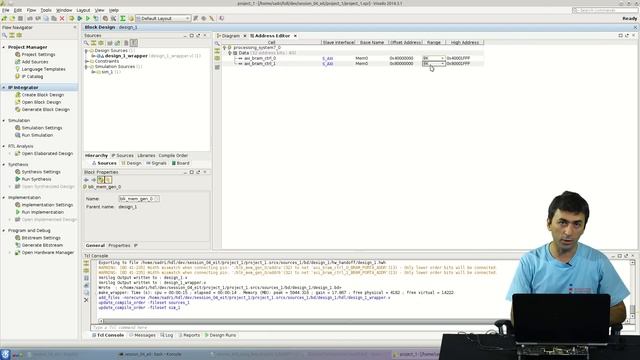
Task: Open Simulation Settings
Action: (42, 128)
